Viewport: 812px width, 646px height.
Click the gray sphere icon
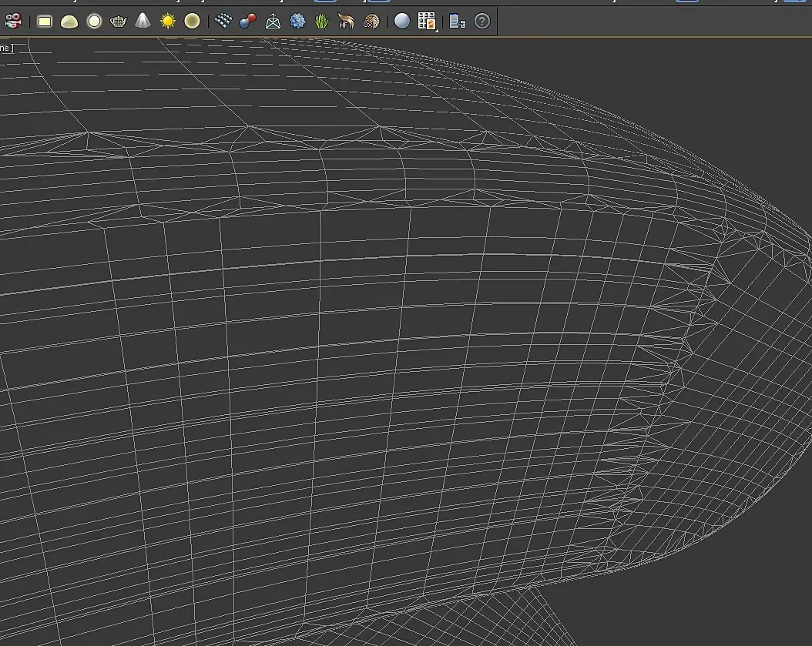point(402,21)
